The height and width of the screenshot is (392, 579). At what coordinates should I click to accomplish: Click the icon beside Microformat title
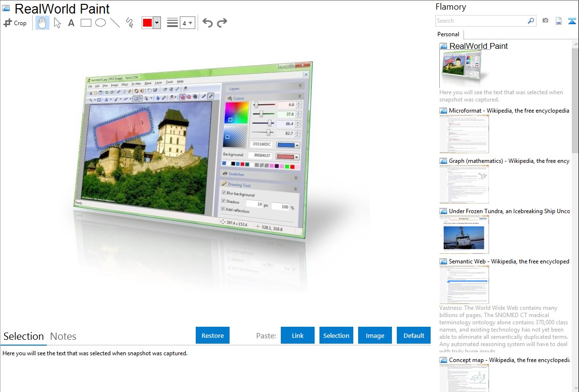444,111
